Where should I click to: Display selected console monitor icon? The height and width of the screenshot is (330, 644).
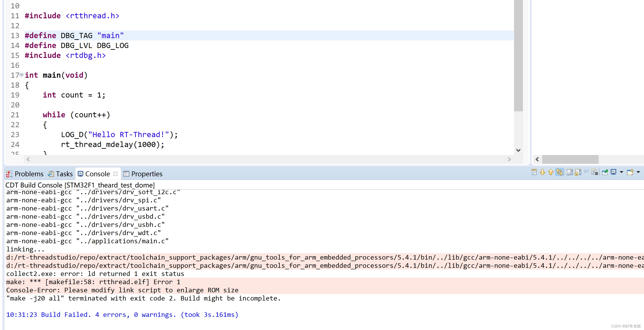click(x=613, y=172)
